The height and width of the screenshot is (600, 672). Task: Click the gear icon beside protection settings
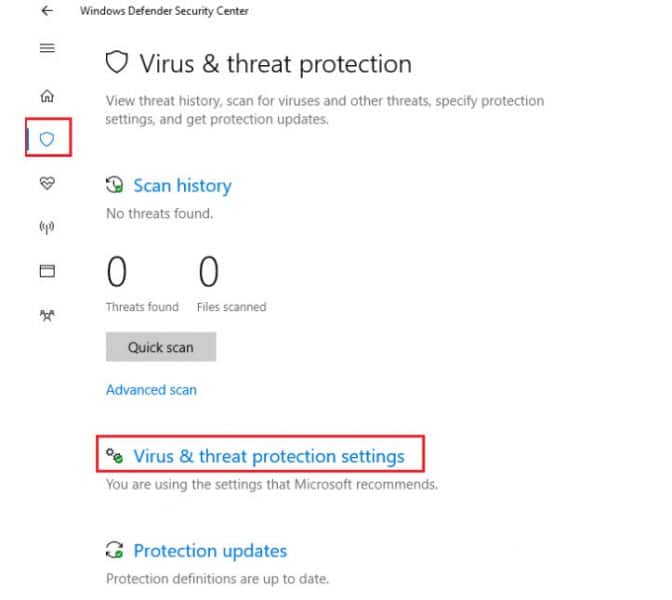click(115, 456)
